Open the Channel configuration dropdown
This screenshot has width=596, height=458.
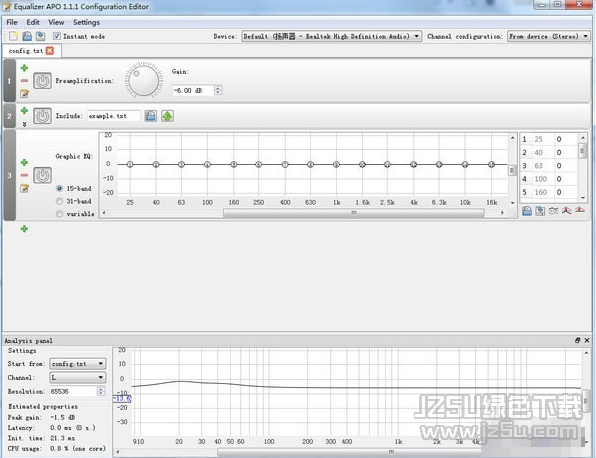548,36
